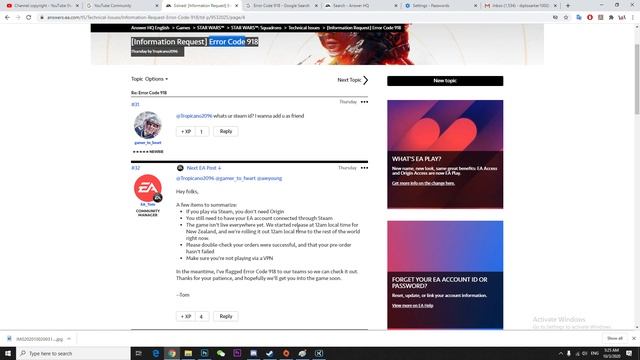The height and width of the screenshot is (360, 640).
Task: Reply to gamer_to_heart's post #31
Action: pos(226,131)
